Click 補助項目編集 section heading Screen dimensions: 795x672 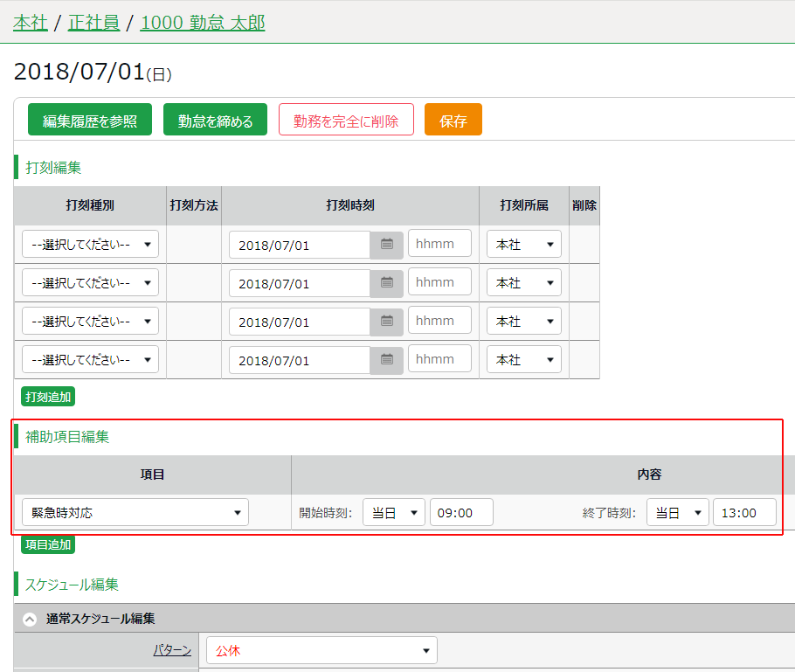(x=67, y=437)
